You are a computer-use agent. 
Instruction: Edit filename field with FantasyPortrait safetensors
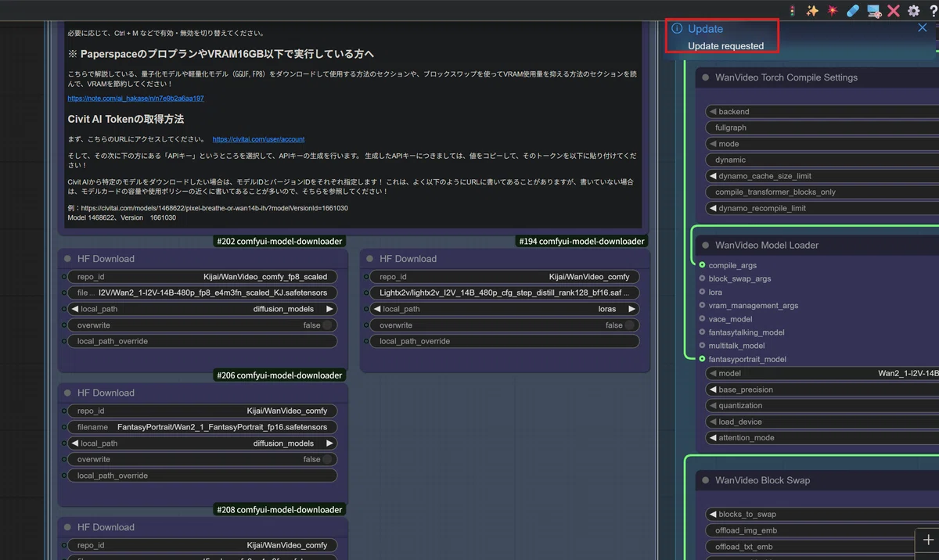(x=202, y=427)
